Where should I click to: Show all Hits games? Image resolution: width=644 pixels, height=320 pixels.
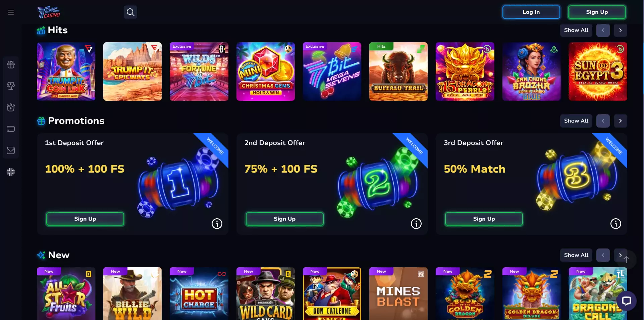pos(576,30)
